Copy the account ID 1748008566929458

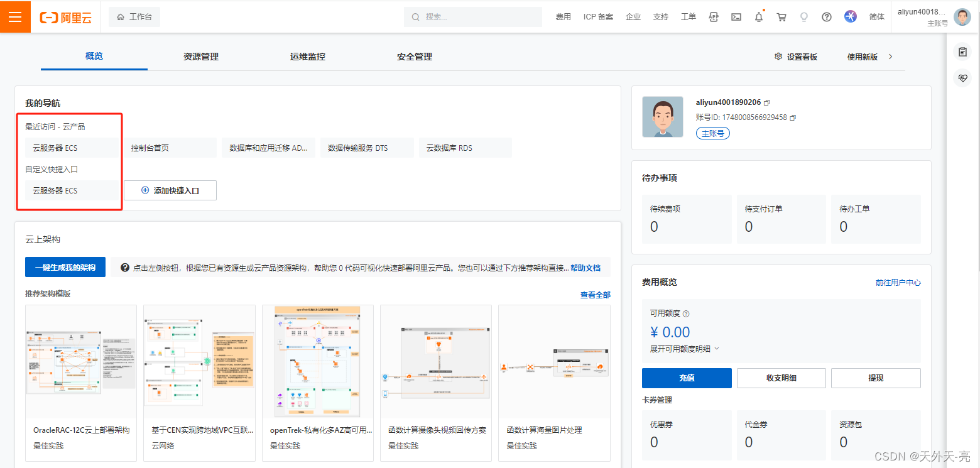793,117
